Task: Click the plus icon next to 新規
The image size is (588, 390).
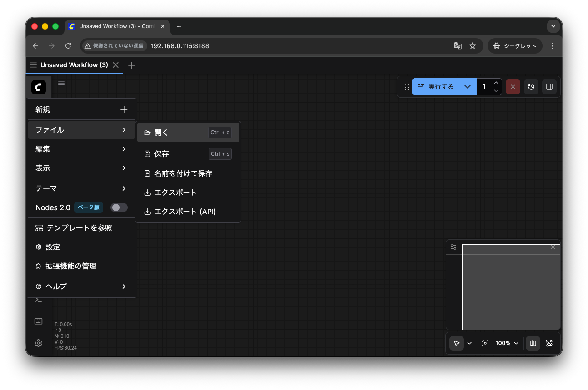Action: [x=124, y=109]
